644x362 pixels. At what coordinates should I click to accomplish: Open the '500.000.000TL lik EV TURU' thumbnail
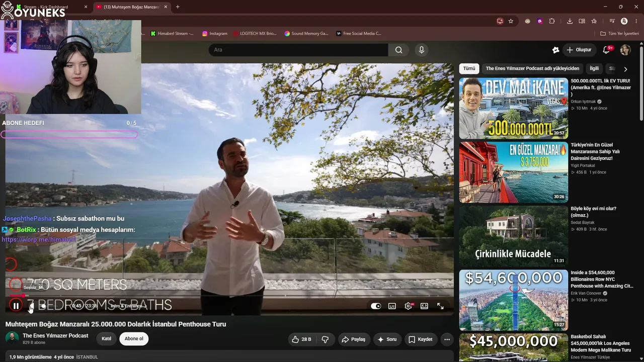514,108
